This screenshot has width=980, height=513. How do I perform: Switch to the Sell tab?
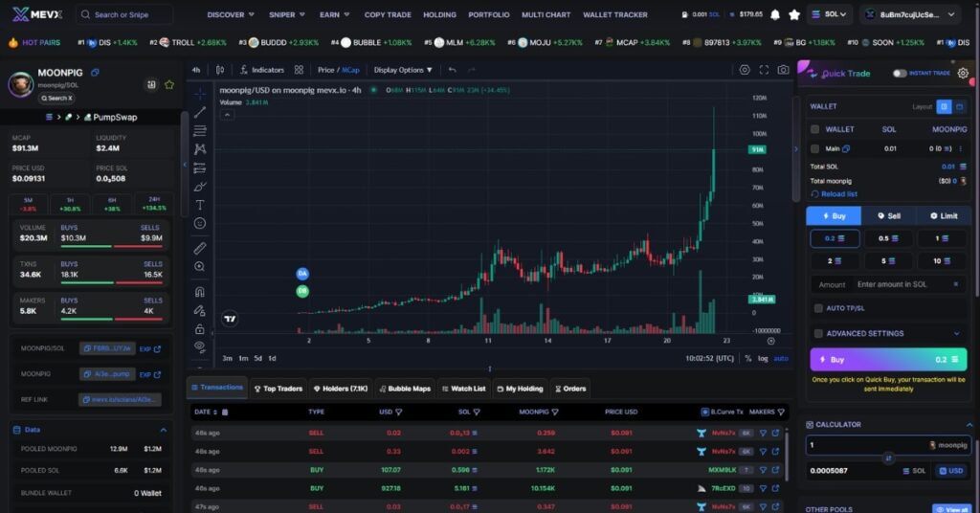pyautogui.click(x=889, y=215)
